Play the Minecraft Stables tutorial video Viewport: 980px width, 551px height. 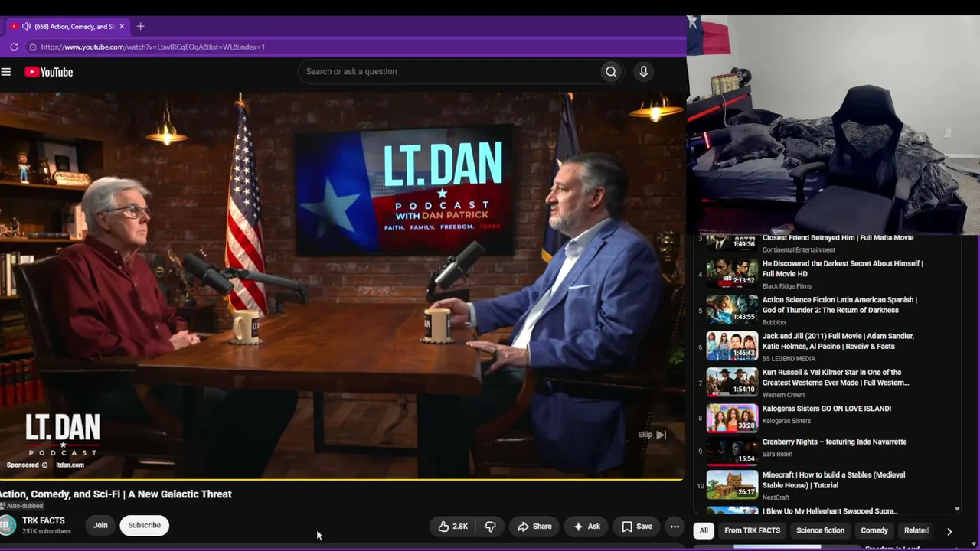coord(834,480)
